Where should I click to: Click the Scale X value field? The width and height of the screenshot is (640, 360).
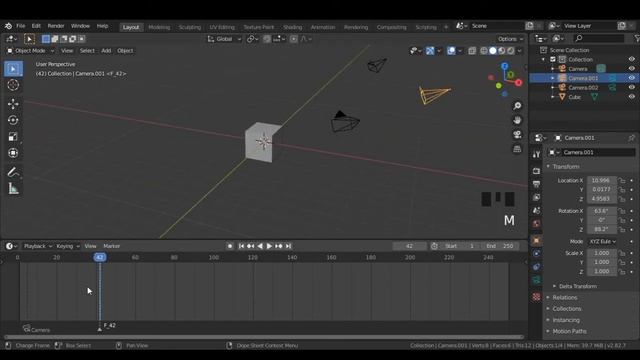click(x=602, y=253)
